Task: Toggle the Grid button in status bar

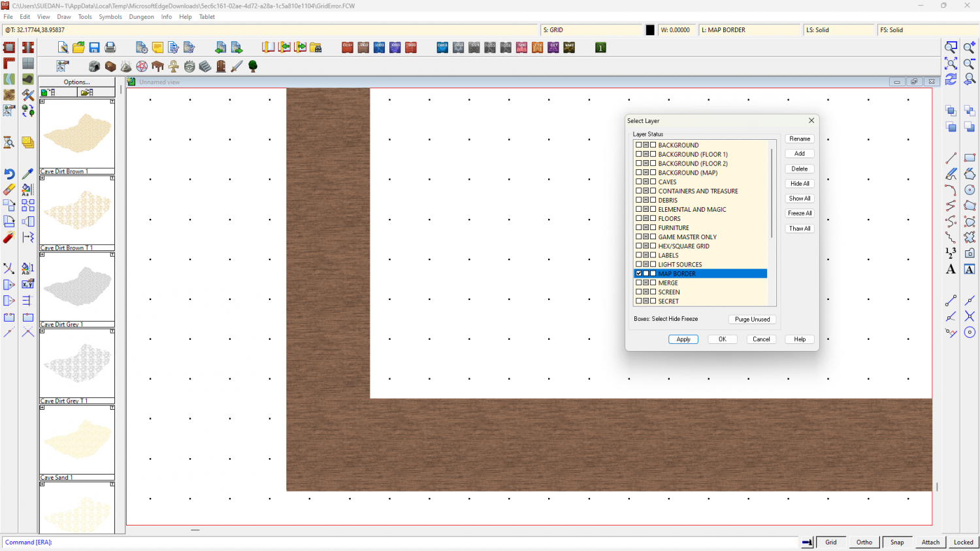Action: tap(830, 542)
